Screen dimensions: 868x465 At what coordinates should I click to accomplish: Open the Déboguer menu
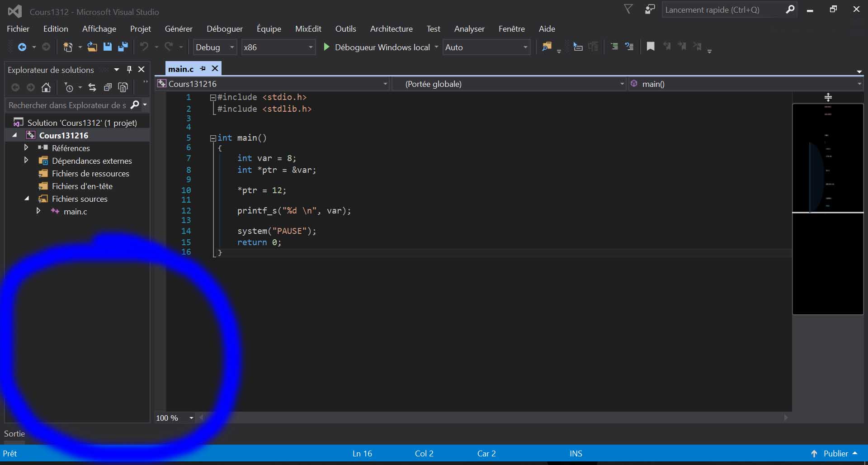click(225, 28)
